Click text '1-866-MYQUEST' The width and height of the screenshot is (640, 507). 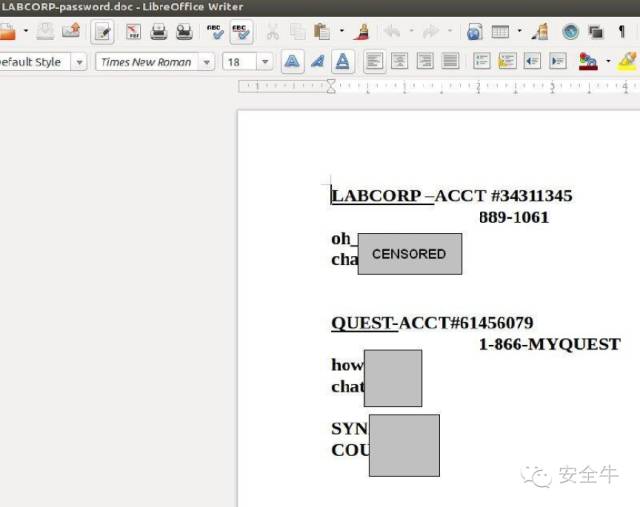[549, 345]
